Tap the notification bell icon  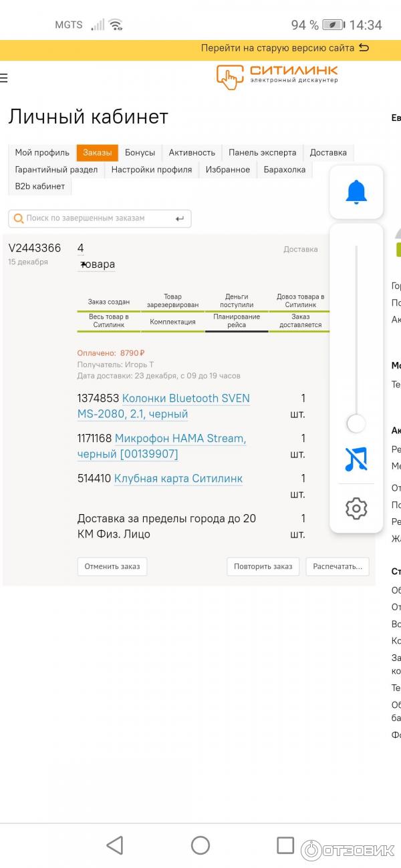point(356,192)
